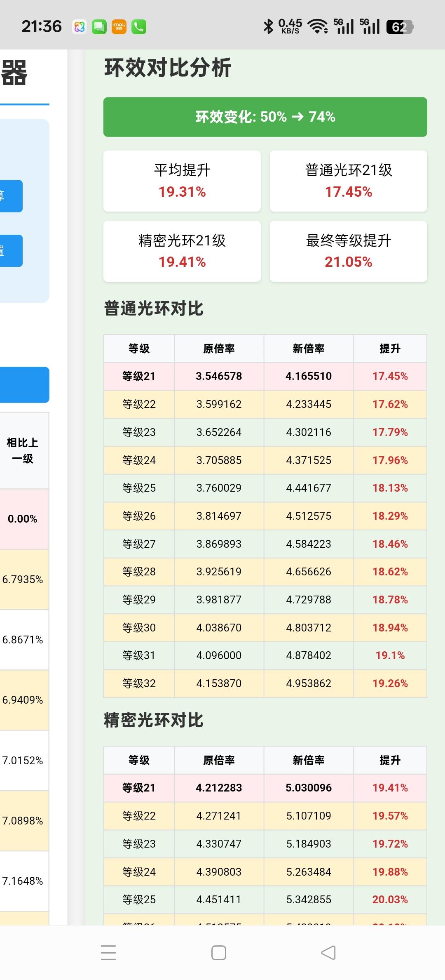Click 原倍率 header in 普通光环 table
The width and height of the screenshot is (445, 980).
click(x=219, y=349)
